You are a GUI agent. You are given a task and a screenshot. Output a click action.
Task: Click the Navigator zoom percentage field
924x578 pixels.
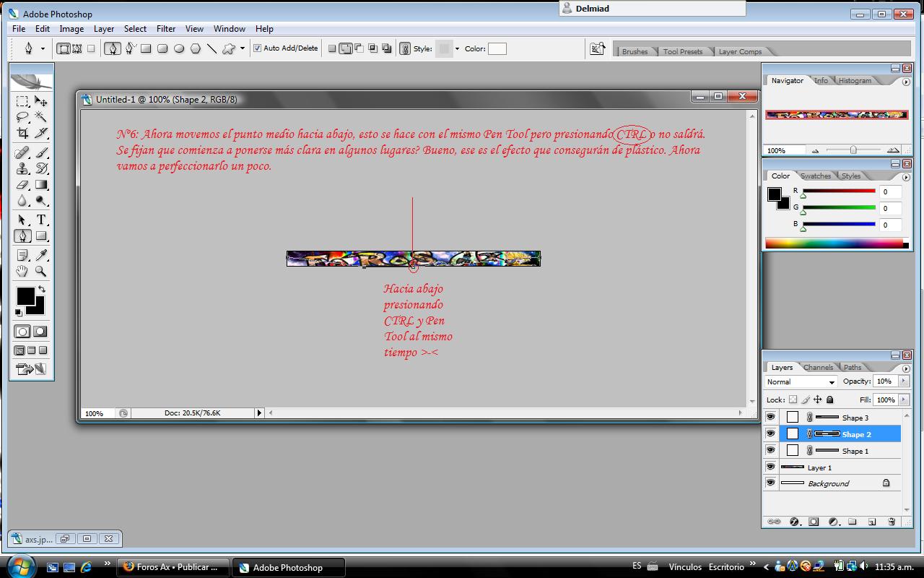784,150
